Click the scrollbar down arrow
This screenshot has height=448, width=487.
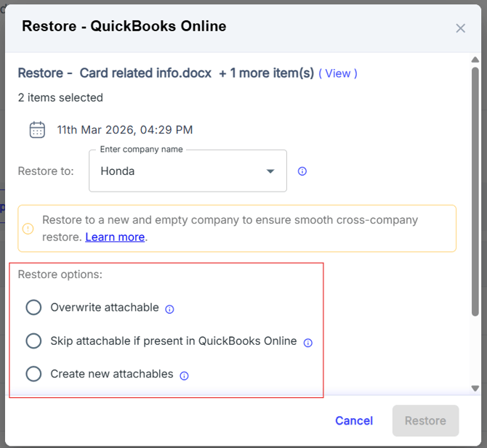(475, 388)
